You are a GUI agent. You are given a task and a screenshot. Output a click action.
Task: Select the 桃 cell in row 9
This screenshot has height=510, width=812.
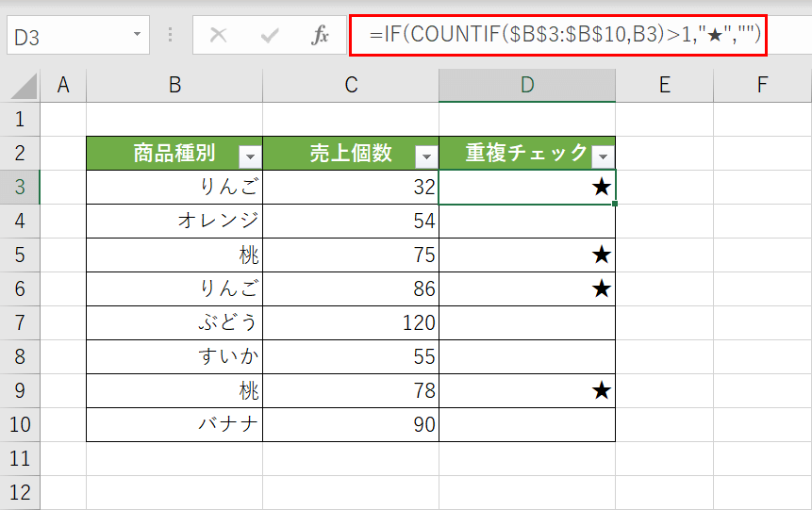pyautogui.click(x=174, y=390)
